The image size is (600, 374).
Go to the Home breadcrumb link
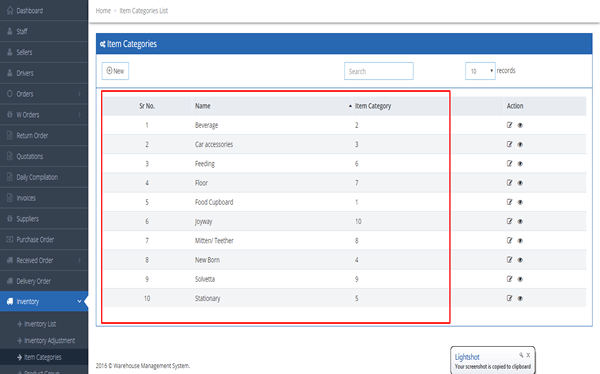[x=103, y=11]
